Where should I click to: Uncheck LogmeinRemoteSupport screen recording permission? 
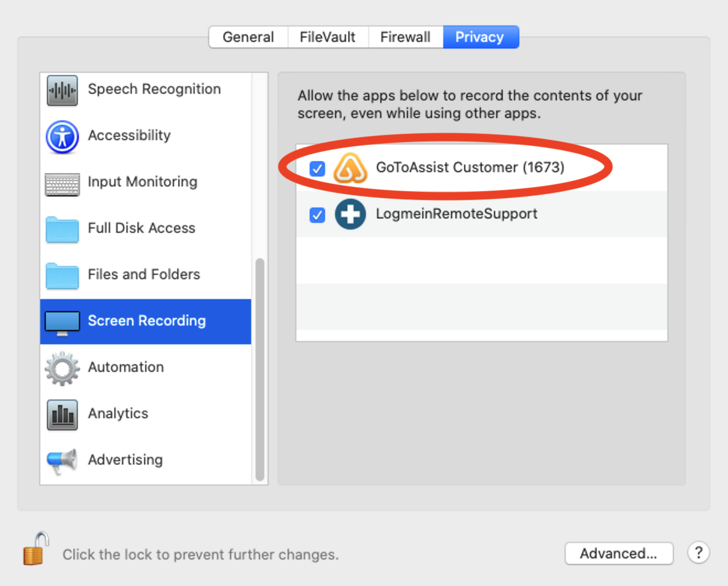pyautogui.click(x=317, y=215)
